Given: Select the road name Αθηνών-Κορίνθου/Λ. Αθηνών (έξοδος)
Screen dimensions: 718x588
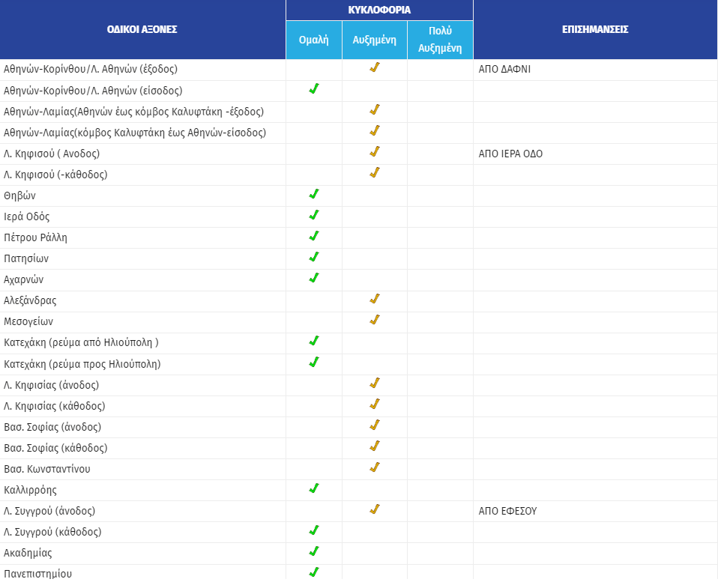Looking at the screenshot, I should [90, 69].
